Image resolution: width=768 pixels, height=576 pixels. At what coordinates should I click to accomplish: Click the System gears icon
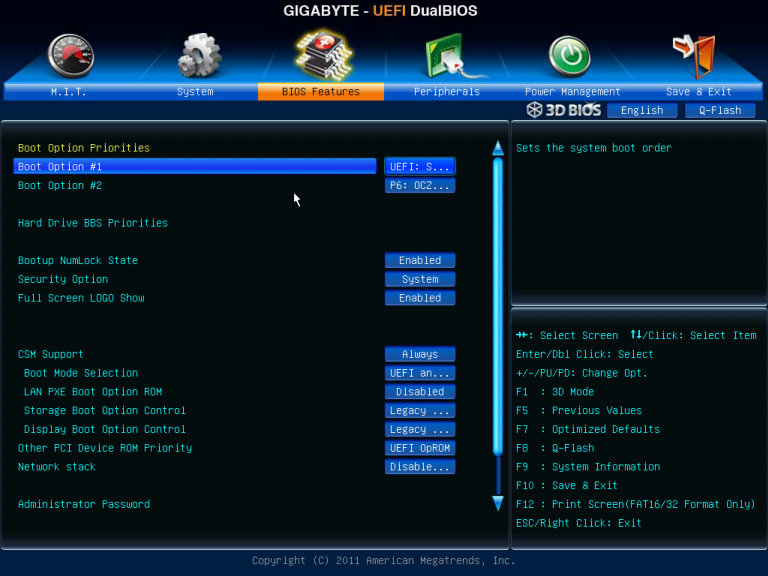pos(199,55)
